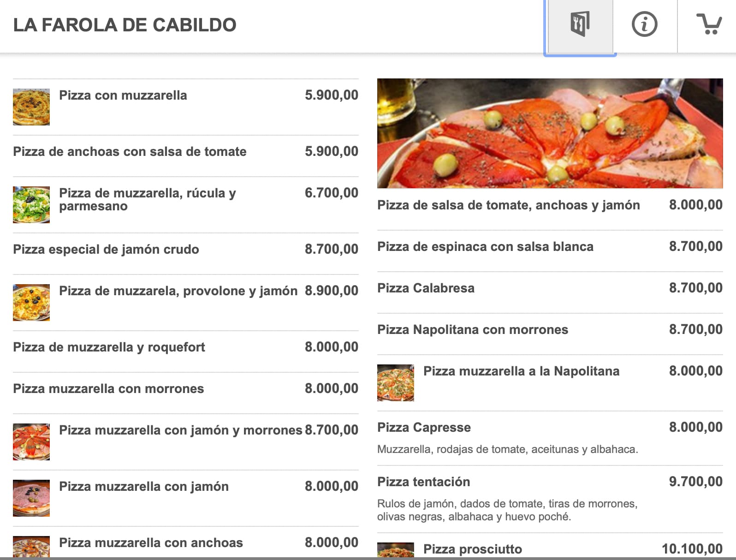Click the Pizza Capresse ingredients description
The image size is (736, 560).
(508, 449)
